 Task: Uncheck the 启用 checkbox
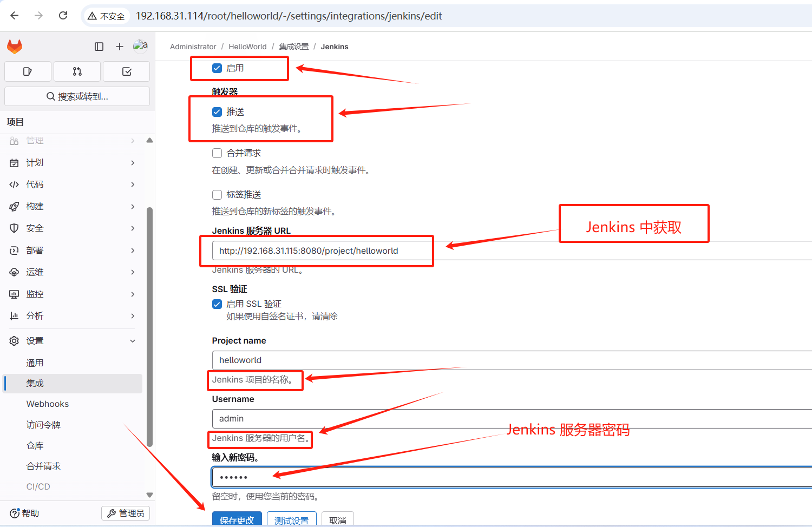click(x=217, y=68)
